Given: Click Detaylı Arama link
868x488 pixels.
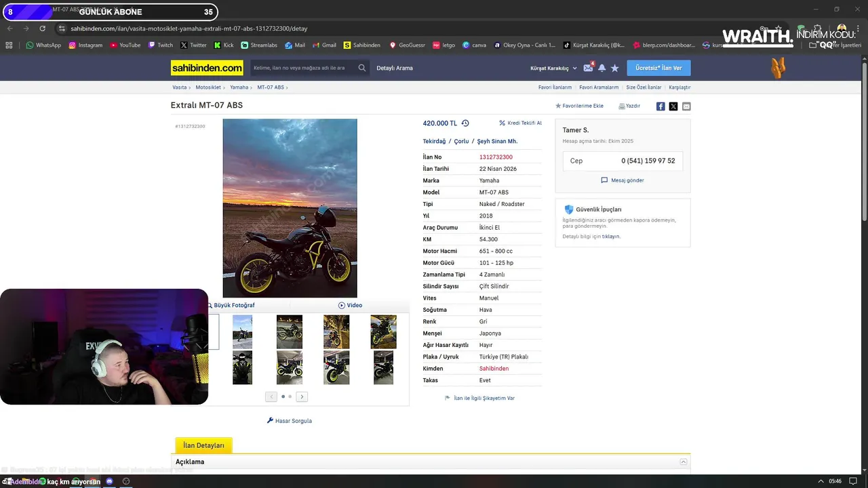Looking at the screenshot, I should 395,68.
